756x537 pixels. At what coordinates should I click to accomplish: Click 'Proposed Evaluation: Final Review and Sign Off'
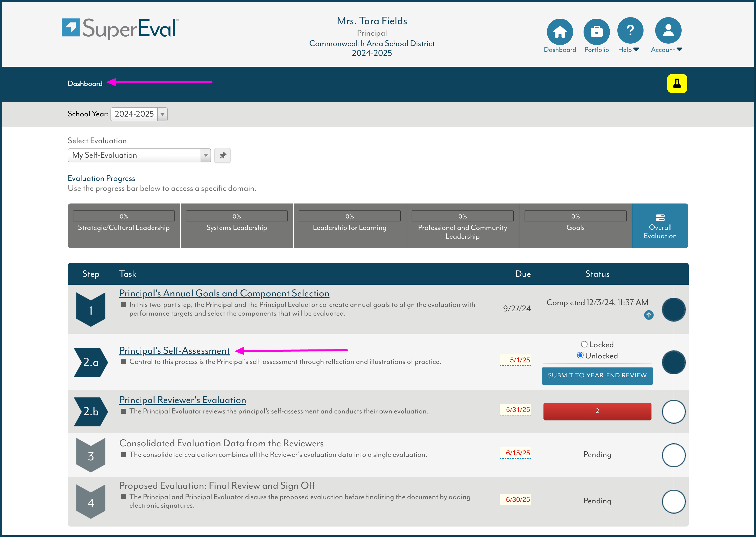(x=217, y=486)
